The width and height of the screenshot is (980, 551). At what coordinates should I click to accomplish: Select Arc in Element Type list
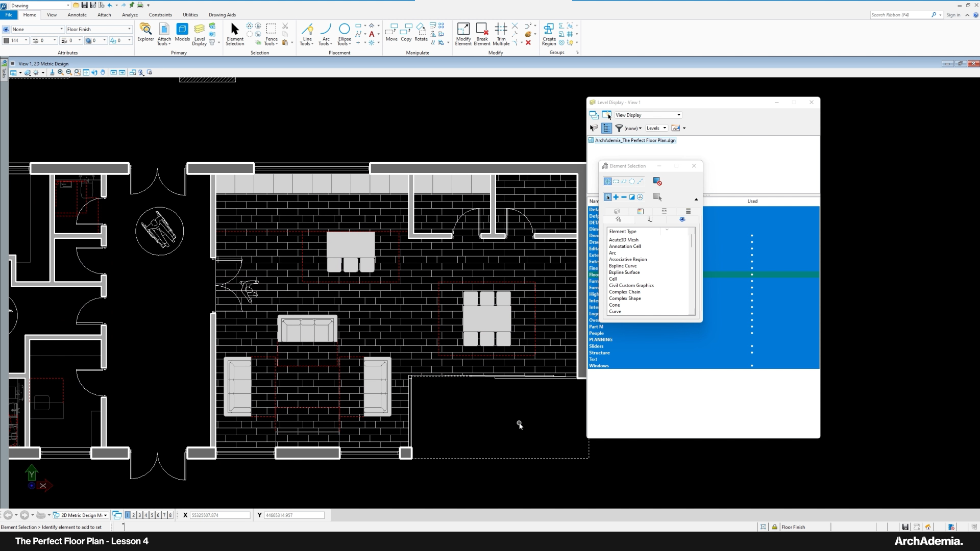coord(612,253)
